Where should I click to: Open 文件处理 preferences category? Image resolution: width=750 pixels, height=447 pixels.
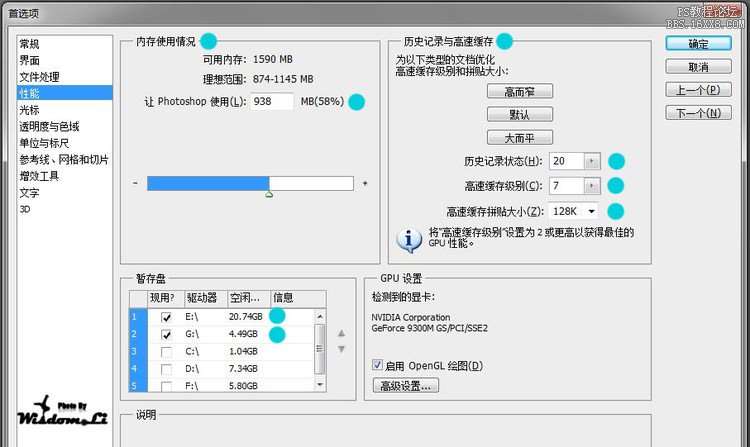[39, 77]
